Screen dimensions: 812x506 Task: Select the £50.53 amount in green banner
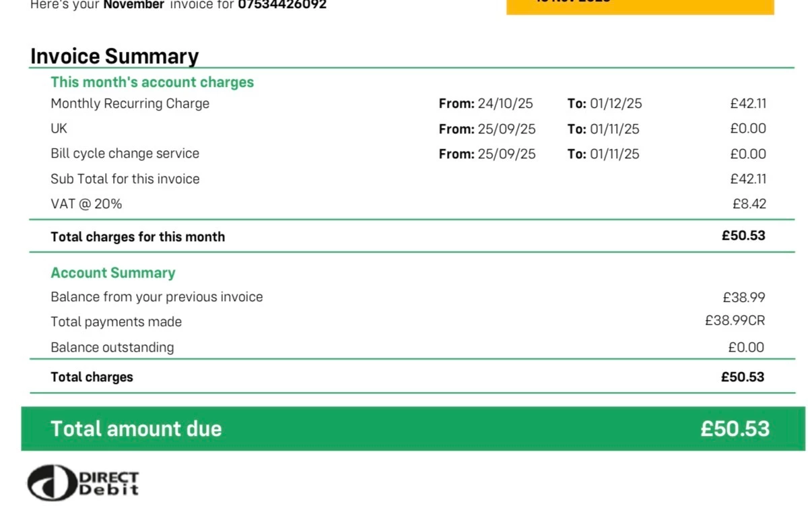[735, 429]
